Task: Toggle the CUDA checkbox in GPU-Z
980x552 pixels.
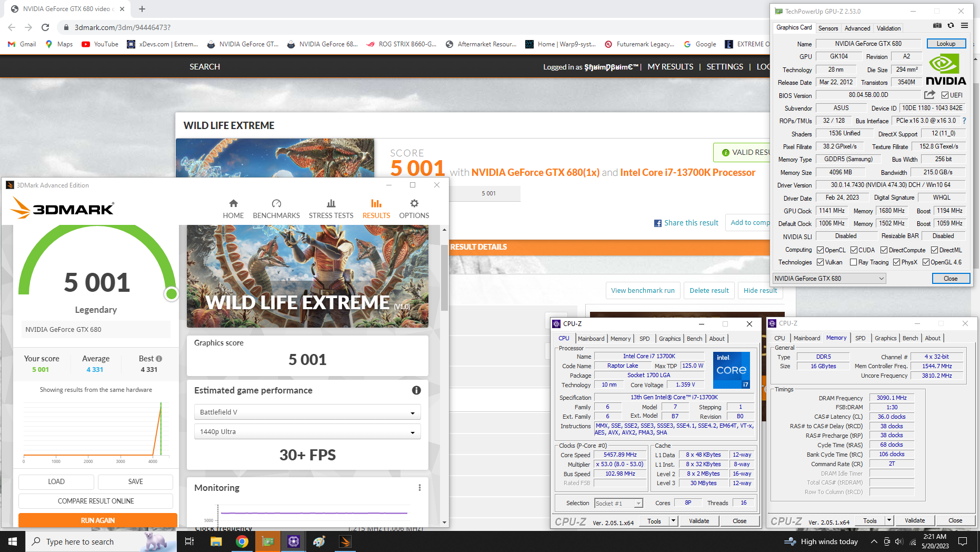Action: click(854, 250)
